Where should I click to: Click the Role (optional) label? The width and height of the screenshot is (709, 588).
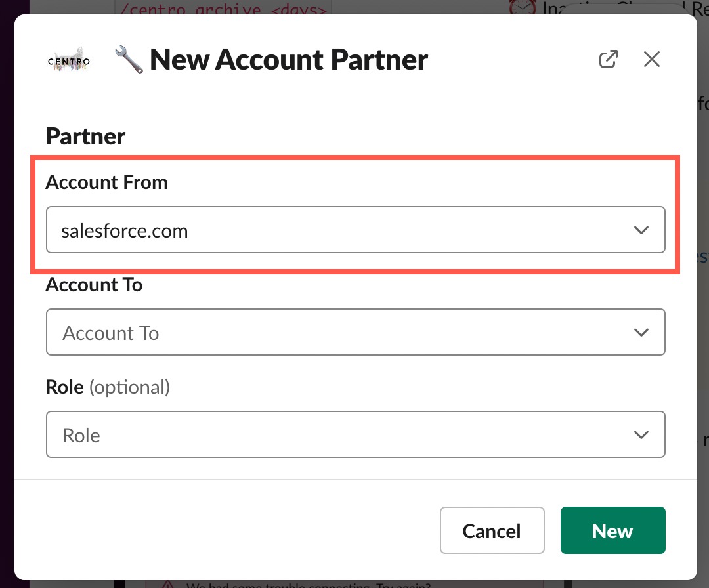coord(108,387)
